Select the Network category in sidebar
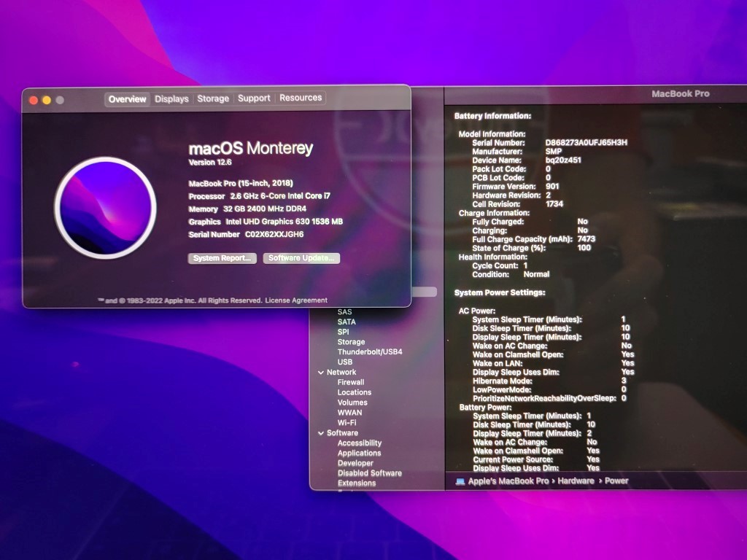Screen dimensions: 747x560 pyautogui.click(x=341, y=372)
